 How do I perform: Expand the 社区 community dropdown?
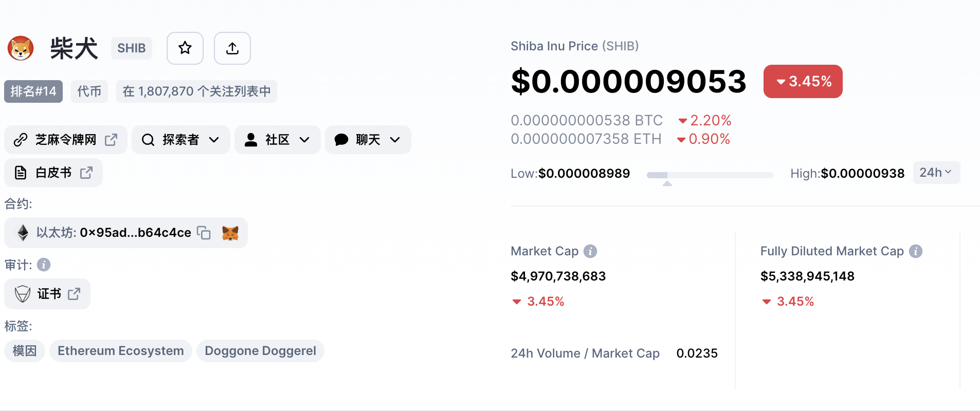click(x=277, y=140)
